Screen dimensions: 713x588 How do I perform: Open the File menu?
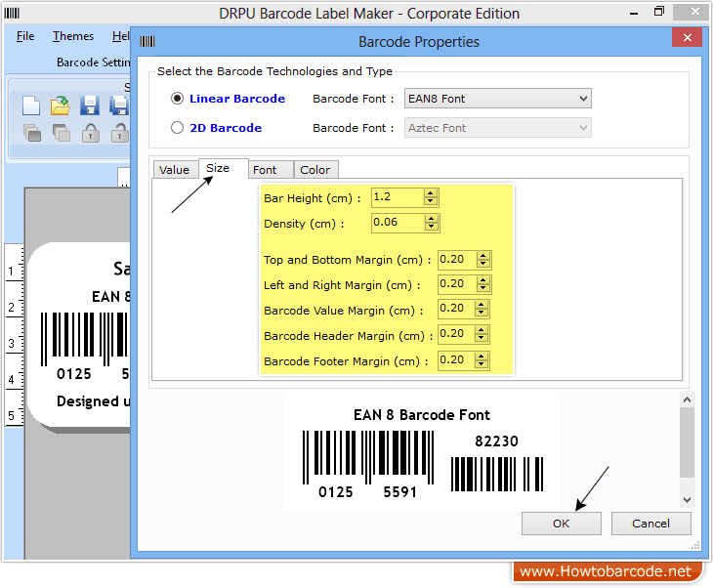click(25, 36)
